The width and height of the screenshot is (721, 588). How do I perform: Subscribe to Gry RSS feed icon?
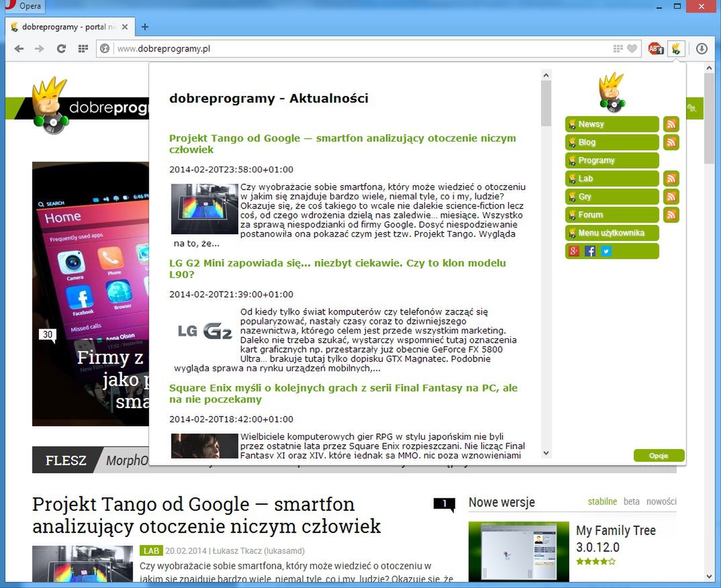pos(671,196)
